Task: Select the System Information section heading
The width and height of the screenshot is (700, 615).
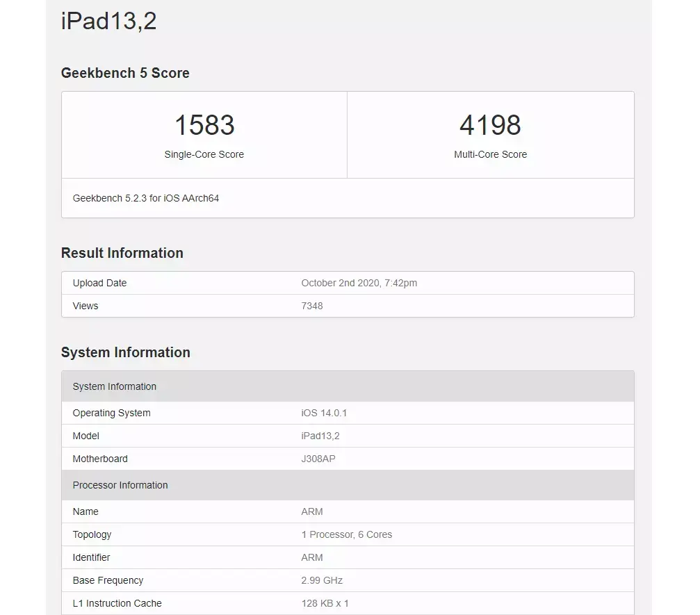Action: point(125,352)
